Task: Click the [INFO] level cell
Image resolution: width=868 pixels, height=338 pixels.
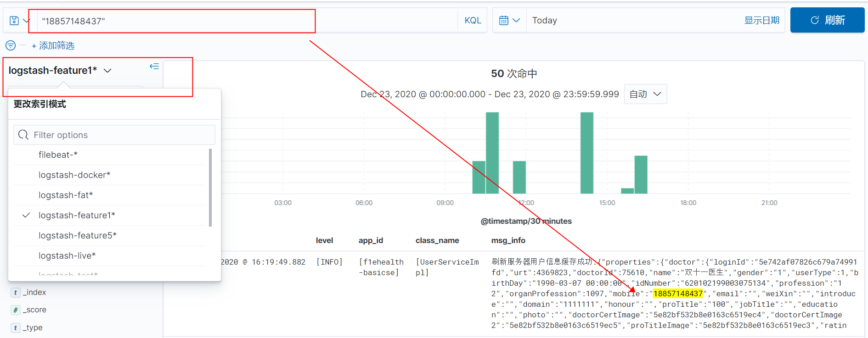Action: click(x=329, y=262)
